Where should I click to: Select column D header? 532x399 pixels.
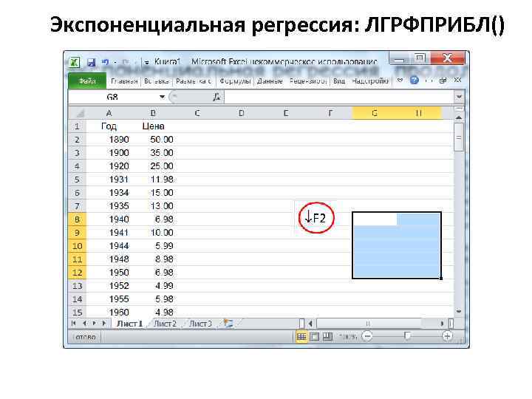click(242, 113)
